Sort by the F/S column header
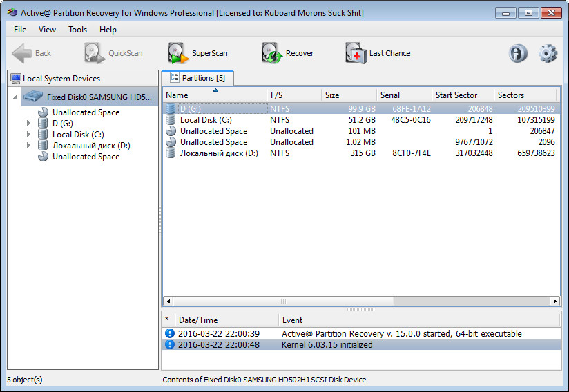The height and width of the screenshot is (392, 569). tap(294, 95)
